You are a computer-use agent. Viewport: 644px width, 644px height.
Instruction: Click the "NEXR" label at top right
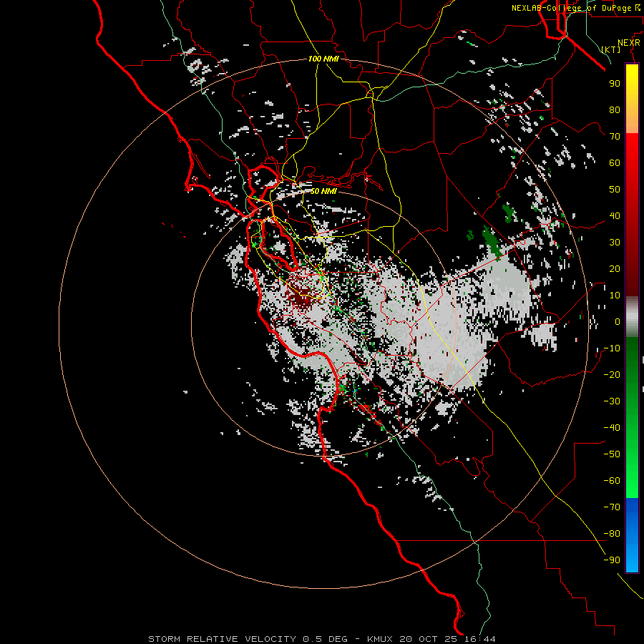point(629,43)
